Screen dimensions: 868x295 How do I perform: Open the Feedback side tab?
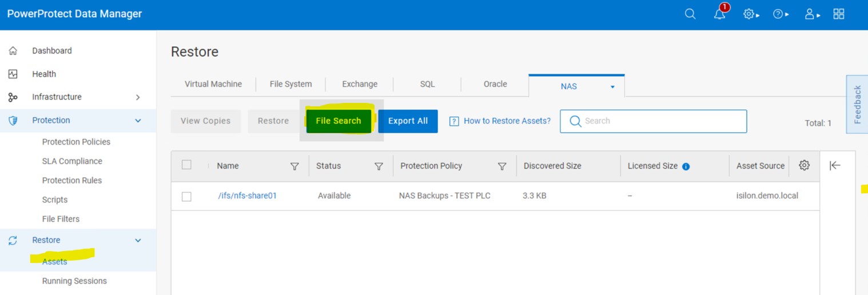click(857, 104)
